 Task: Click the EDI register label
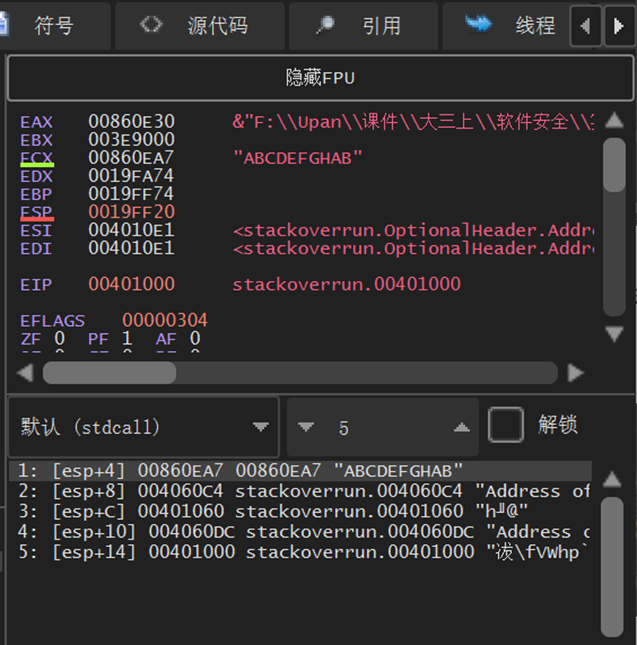[36, 248]
